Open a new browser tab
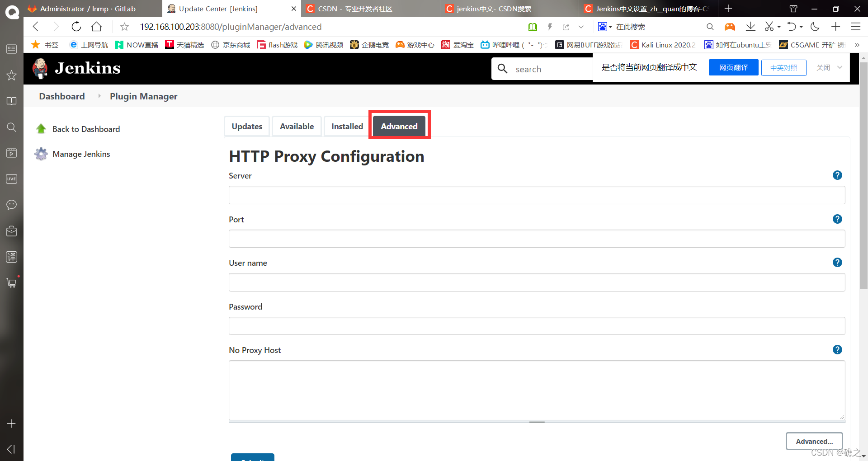The height and width of the screenshot is (461, 868). [x=728, y=9]
